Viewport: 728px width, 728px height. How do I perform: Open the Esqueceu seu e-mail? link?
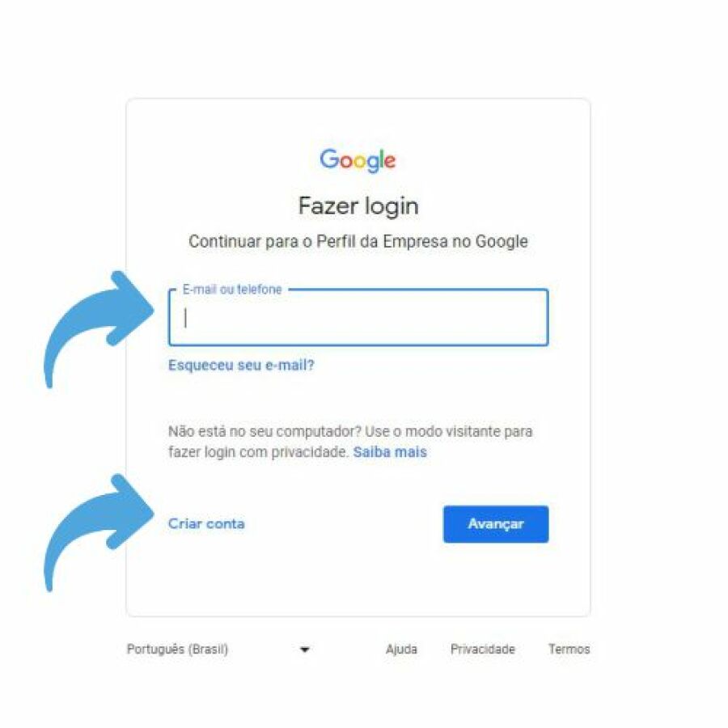tap(241, 366)
